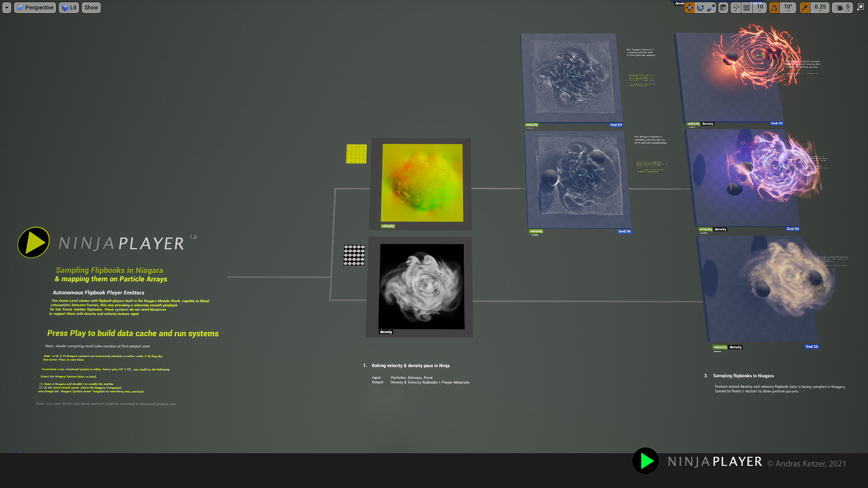868x488 pixels.
Task: Select the small yellow velocity flipbook atlas
Action: pyautogui.click(x=356, y=154)
